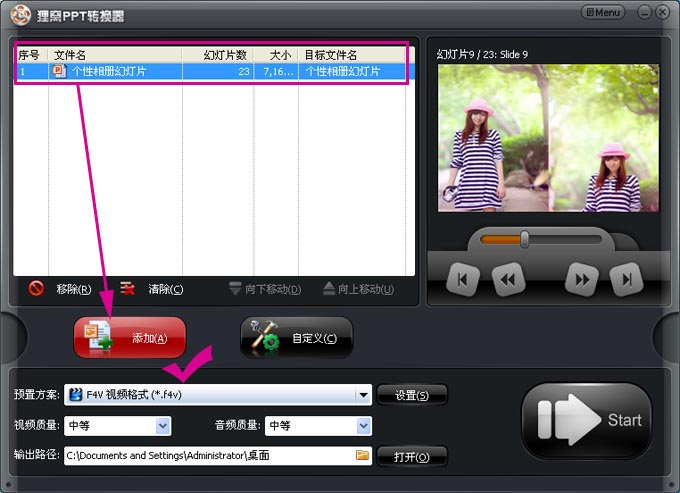
Task: Click the output path (输出路径) text field
Action: 218,456
